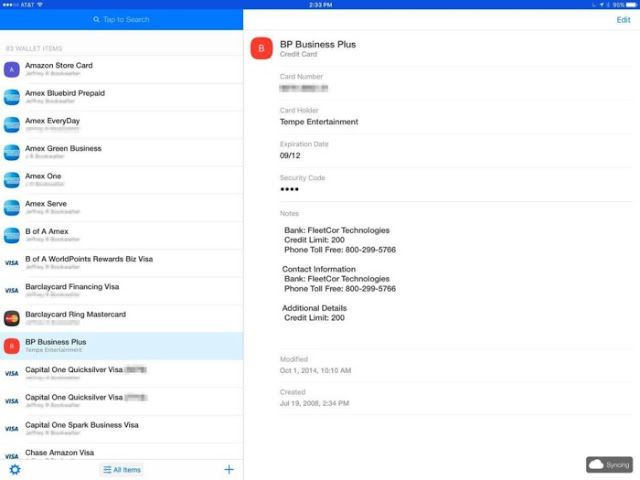Select Amex Green Business item
This screenshot has height=480, width=640.
click(x=122, y=152)
